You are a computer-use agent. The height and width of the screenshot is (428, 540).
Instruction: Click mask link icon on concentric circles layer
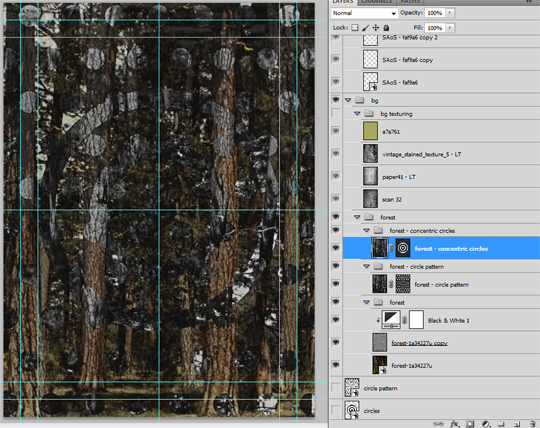(x=391, y=248)
